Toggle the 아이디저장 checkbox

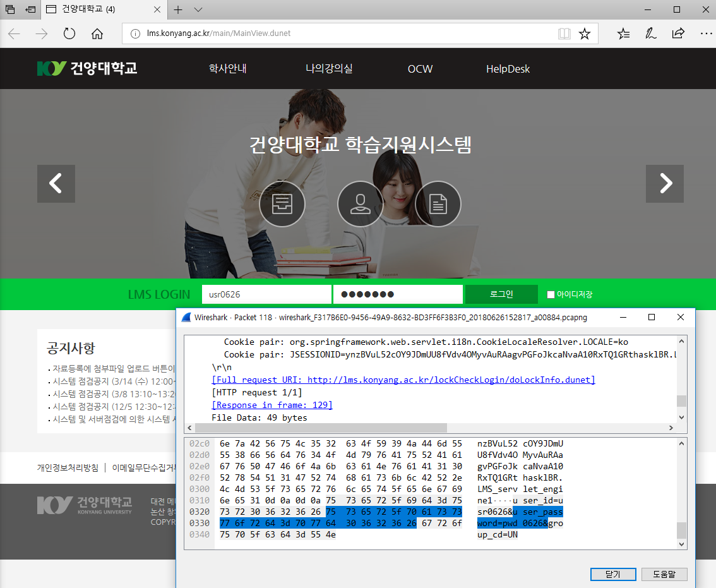click(551, 295)
